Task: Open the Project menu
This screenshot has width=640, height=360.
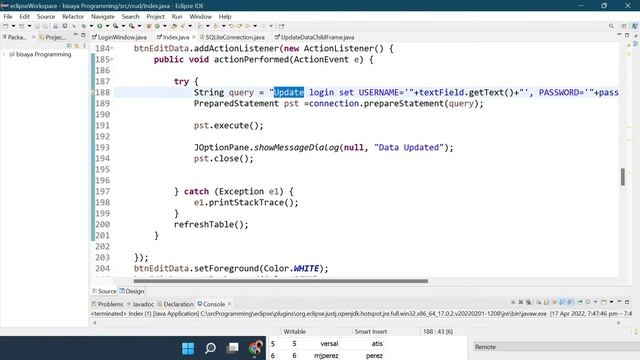Action: (x=155, y=16)
